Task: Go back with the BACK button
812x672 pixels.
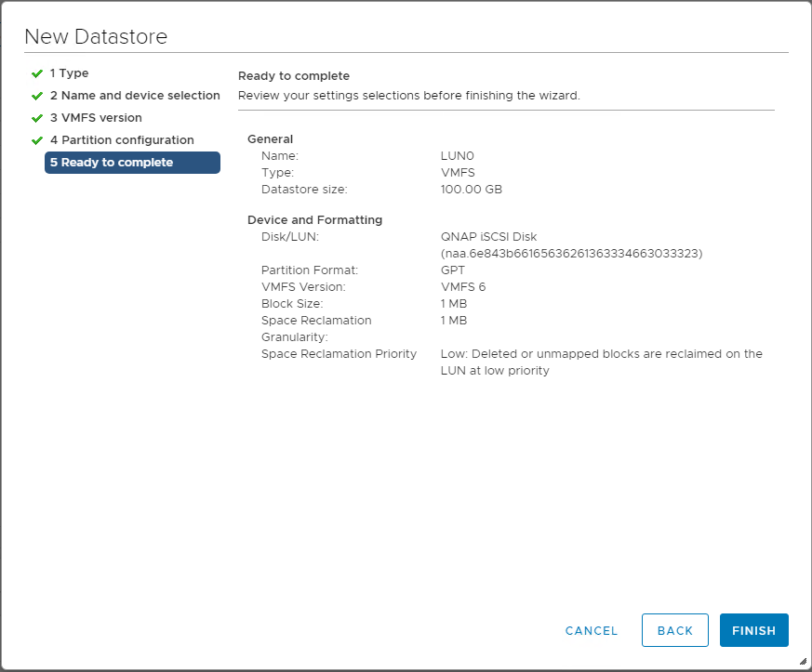Action: point(674,630)
